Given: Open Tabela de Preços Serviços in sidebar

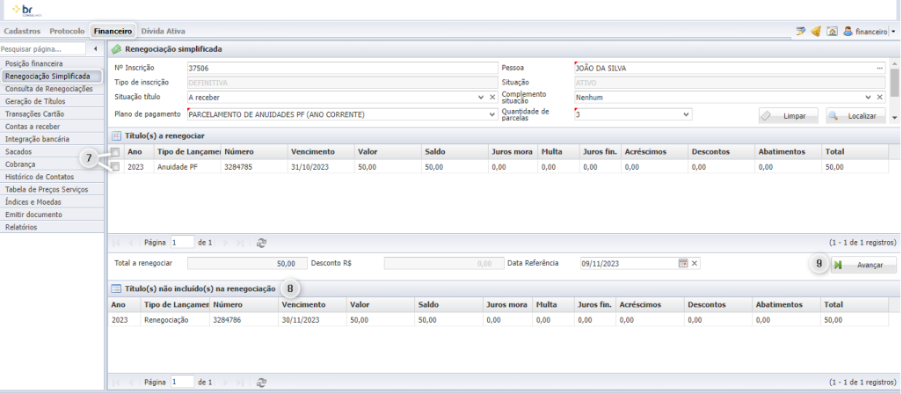Looking at the screenshot, I should point(52,190).
